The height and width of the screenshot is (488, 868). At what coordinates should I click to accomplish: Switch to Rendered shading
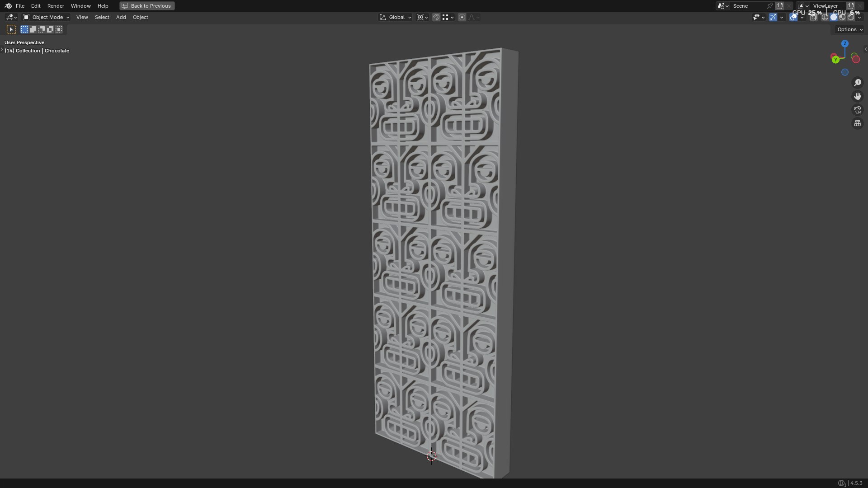pos(851,17)
